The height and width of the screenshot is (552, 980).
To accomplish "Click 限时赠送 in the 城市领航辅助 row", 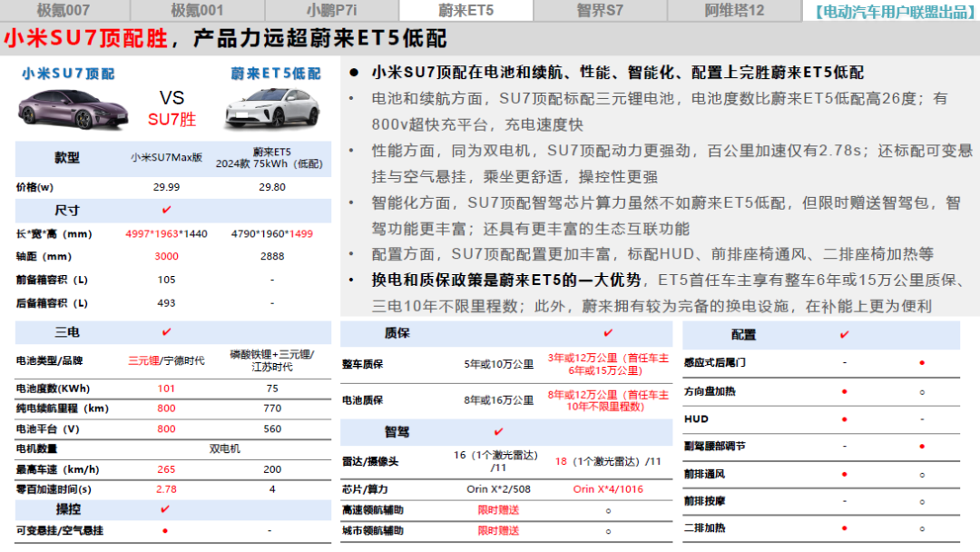I will 499,531.
